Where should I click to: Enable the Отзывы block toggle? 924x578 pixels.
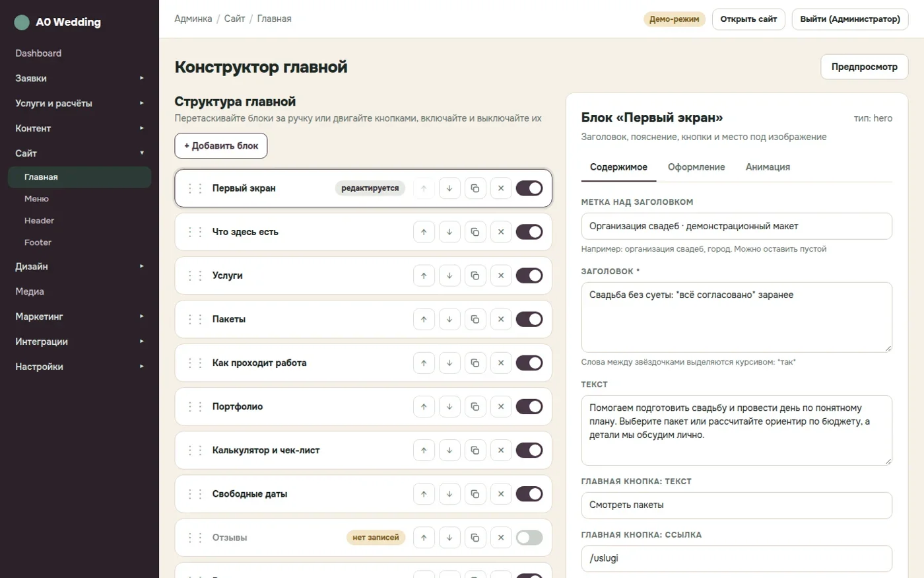(x=529, y=538)
